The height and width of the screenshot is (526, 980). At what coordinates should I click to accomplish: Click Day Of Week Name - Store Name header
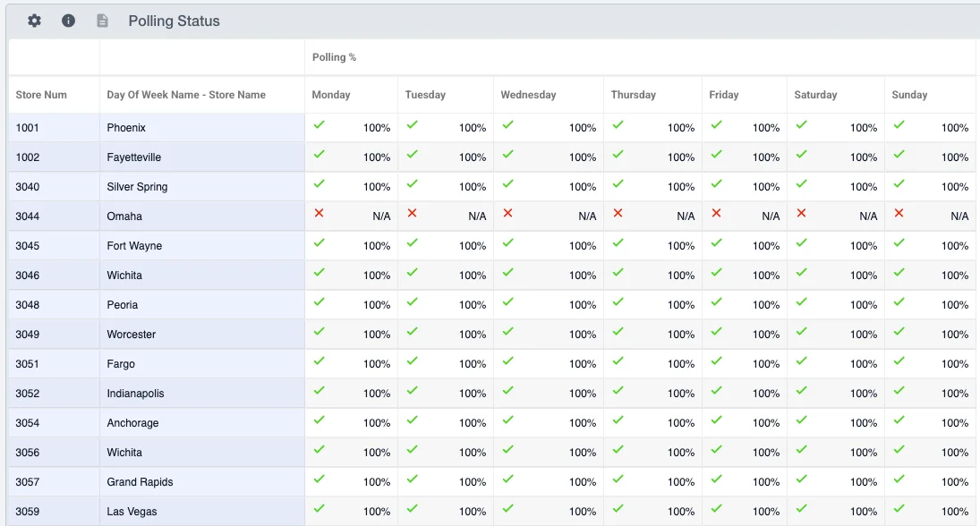point(186,94)
